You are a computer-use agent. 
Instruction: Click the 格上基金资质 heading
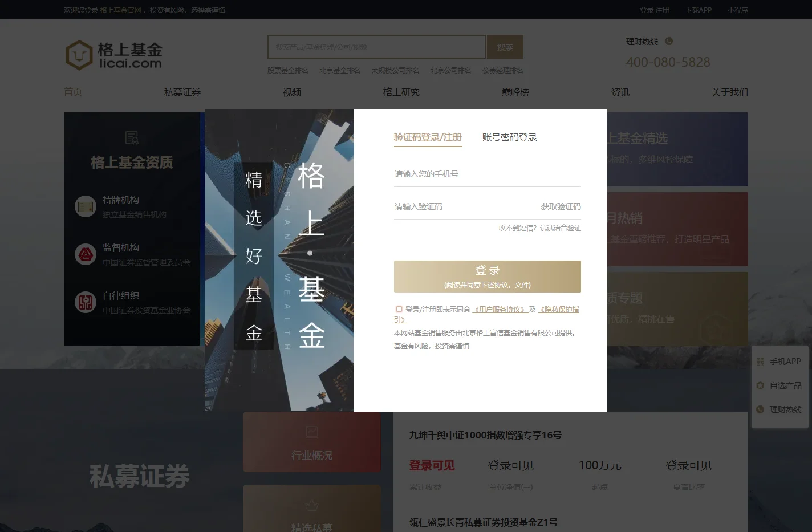click(x=132, y=163)
